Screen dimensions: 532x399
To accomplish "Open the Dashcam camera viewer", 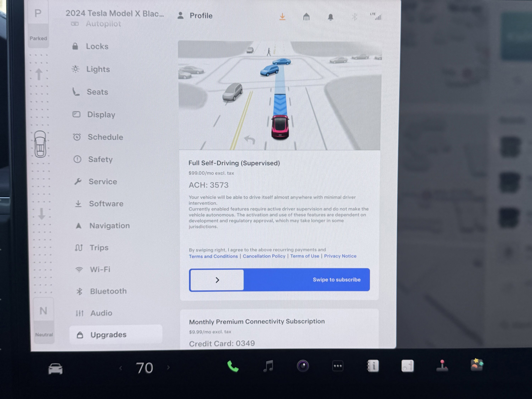I will (x=303, y=366).
